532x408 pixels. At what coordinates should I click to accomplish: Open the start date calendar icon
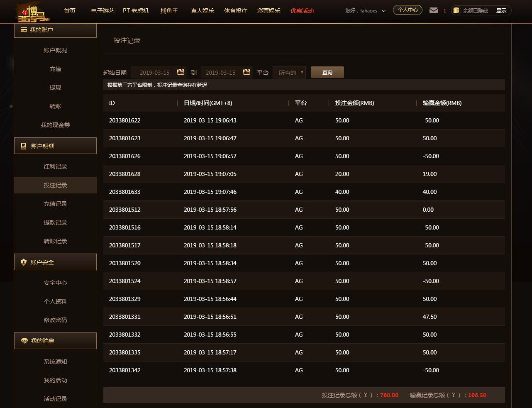tap(181, 72)
